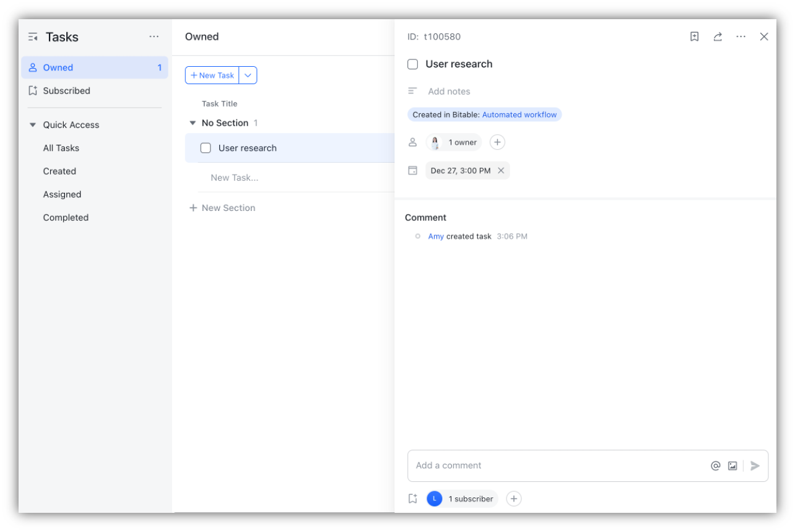Open Assigned tasks view
This screenshot has width=795, height=532.
[x=62, y=194]
